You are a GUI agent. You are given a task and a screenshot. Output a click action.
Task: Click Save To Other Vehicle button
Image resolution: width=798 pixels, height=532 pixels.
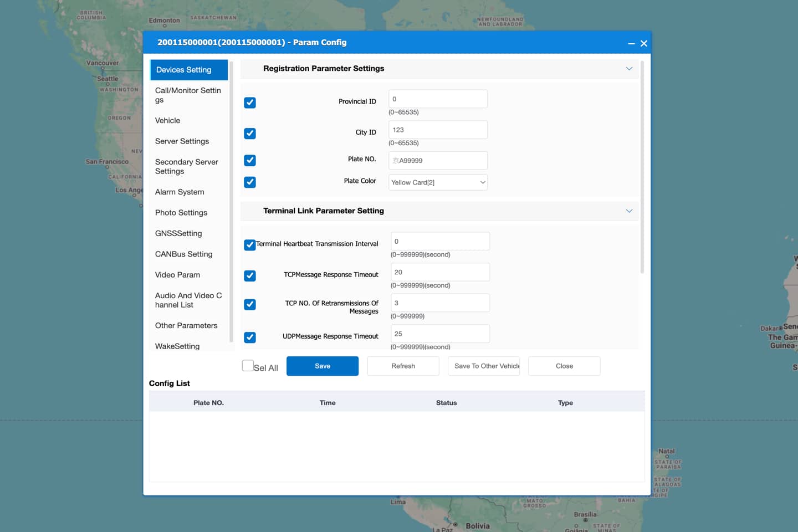tap(484, 366)
